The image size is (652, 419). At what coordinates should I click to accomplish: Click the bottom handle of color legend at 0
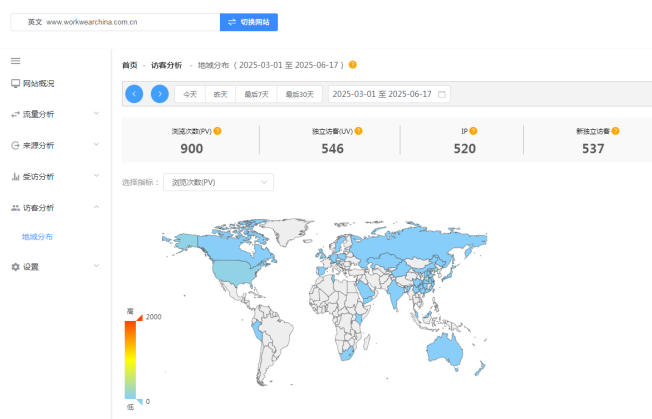click(140, 402)
